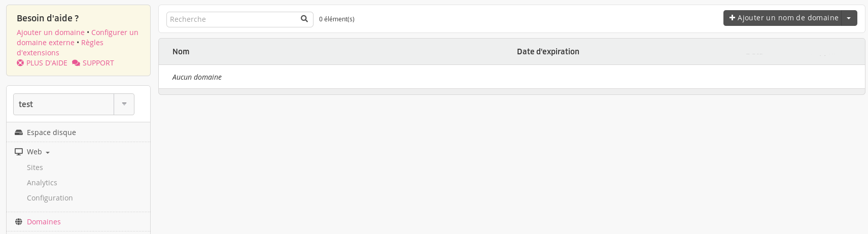Focus the Recherche search field
The image size is (868, 234).
coord(233,19)
